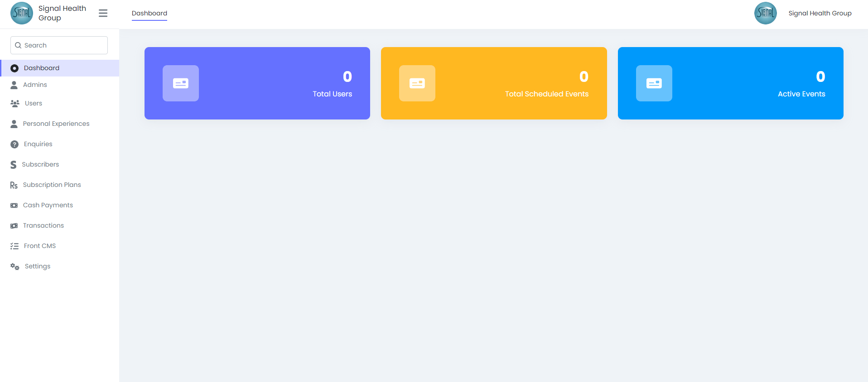Click the search magnifier icon
The height and width of the screenshot is (382, 868).
click(18, 45)
